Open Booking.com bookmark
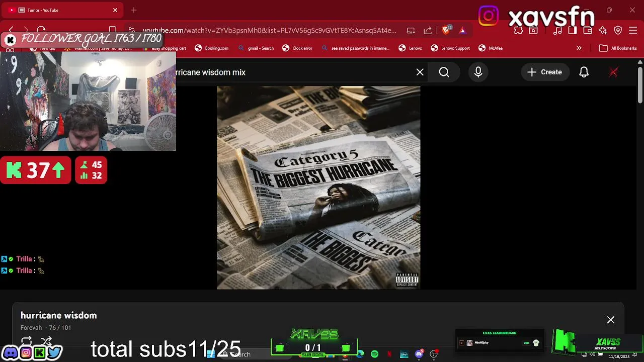 pyautogui.click(x=212, y=48)
